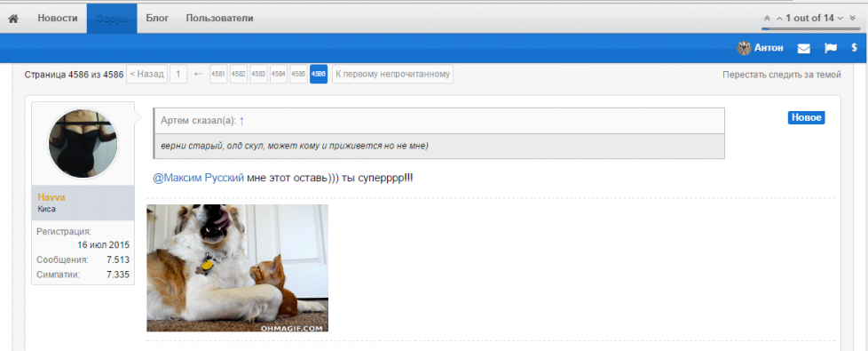This screenshot has height=351, width=868.
Task: Open the dog and cat GIF image
Action: click(x=237, y=267)
